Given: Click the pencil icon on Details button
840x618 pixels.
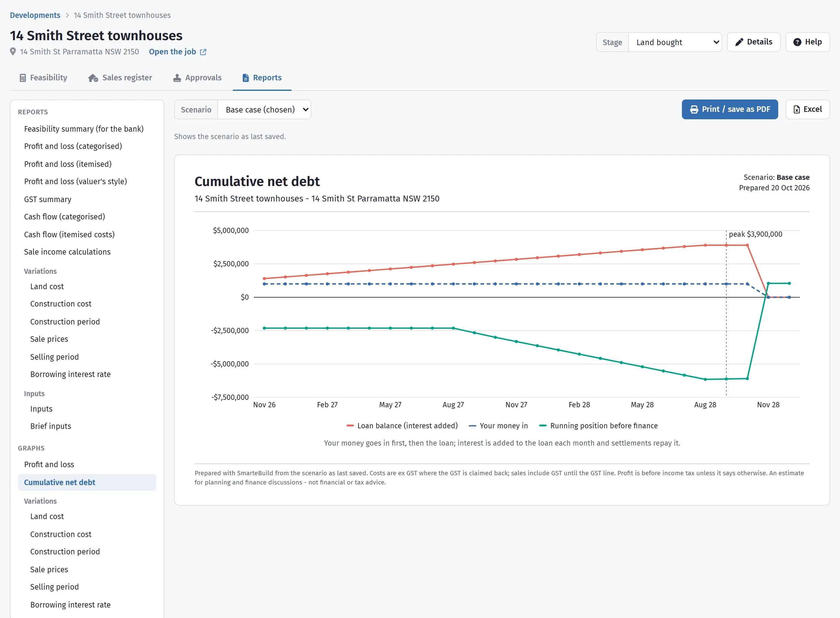Looking at the screenshot, I should (x=739, y=42).
